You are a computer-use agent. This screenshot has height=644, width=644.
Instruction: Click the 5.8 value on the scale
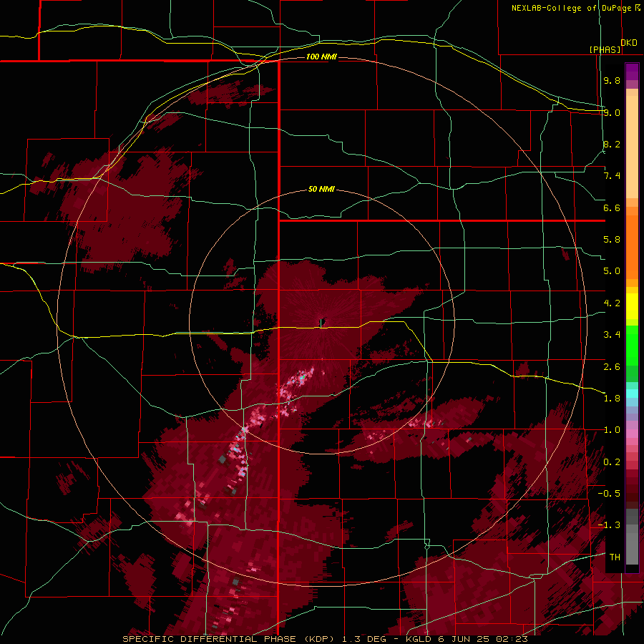612,240
